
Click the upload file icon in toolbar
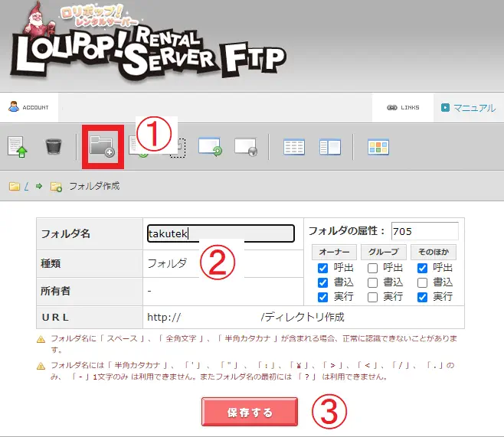(x=18, y=146)
